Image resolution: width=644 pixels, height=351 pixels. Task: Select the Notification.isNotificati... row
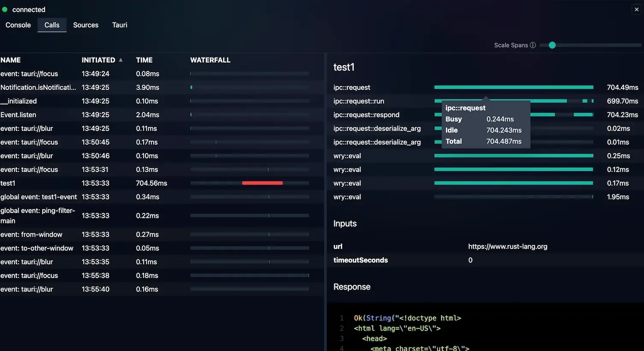click(162, 87)
